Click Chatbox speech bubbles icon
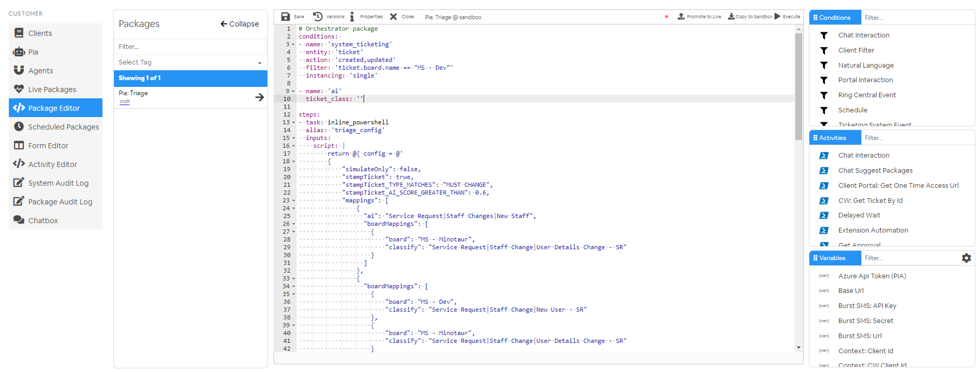This screenshot has width=980, height=372. point(19,220)
